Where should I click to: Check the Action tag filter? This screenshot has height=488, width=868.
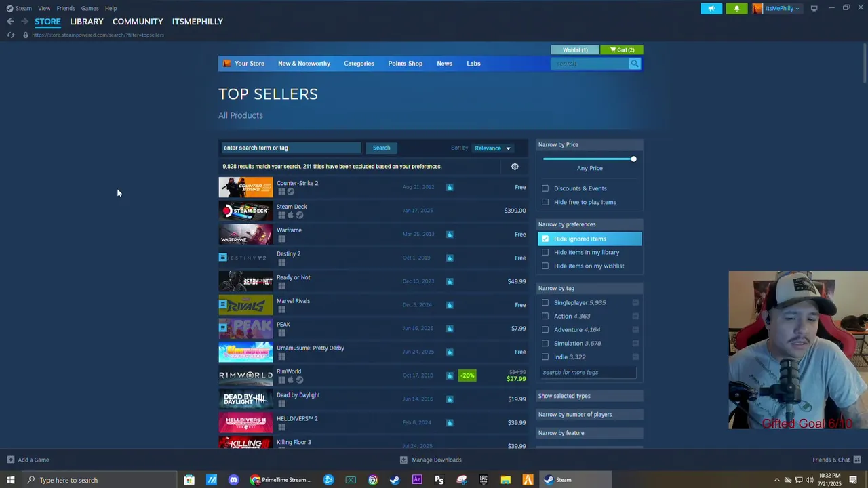(545, 316)
